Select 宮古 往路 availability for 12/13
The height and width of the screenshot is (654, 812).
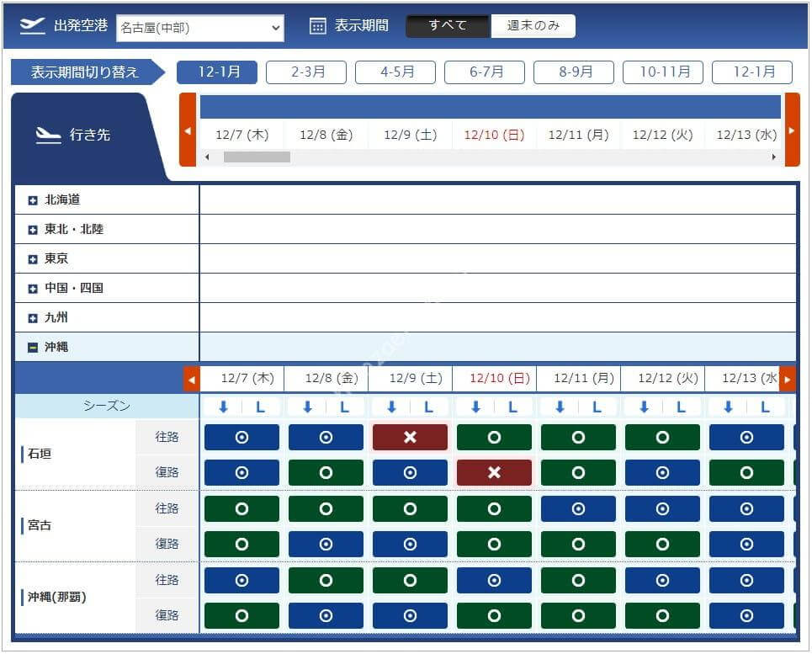pos(746,509)
